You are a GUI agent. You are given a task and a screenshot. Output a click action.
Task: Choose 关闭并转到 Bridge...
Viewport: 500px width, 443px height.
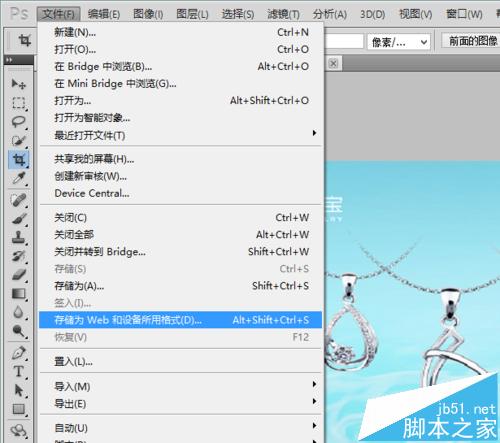point(181,252)
